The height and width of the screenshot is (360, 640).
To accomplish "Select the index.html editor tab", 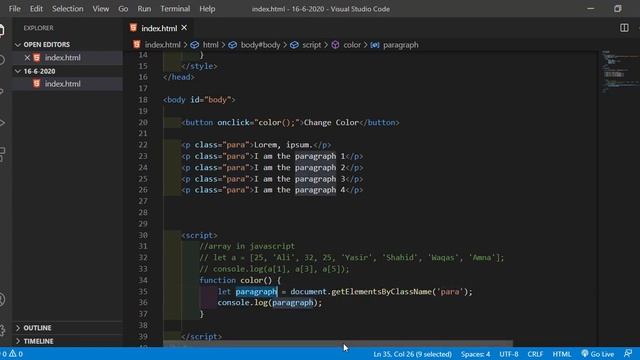I will coord(159,28).
